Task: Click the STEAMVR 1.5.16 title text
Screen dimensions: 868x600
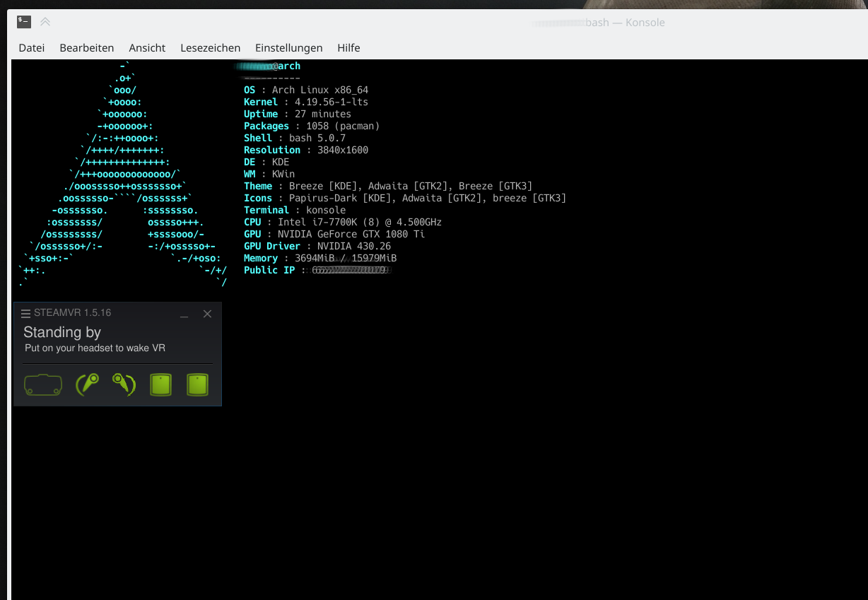Action: tap(72, 313)
